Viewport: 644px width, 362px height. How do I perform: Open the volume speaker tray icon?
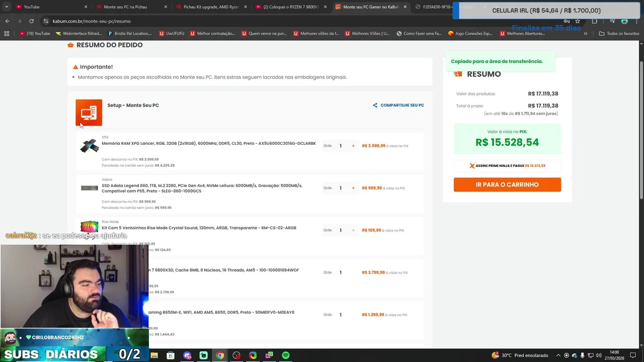pyautogui.click(x=599, y=355)
